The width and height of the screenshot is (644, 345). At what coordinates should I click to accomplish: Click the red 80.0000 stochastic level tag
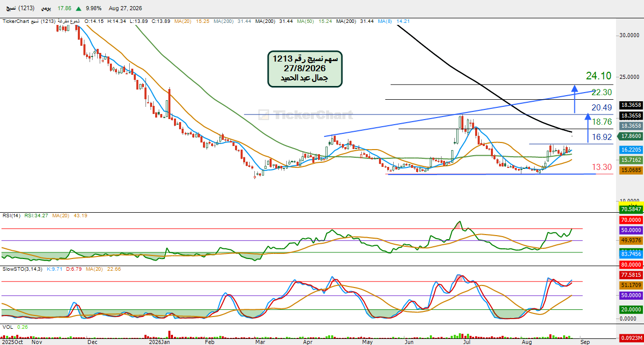(x=631, y=265)
